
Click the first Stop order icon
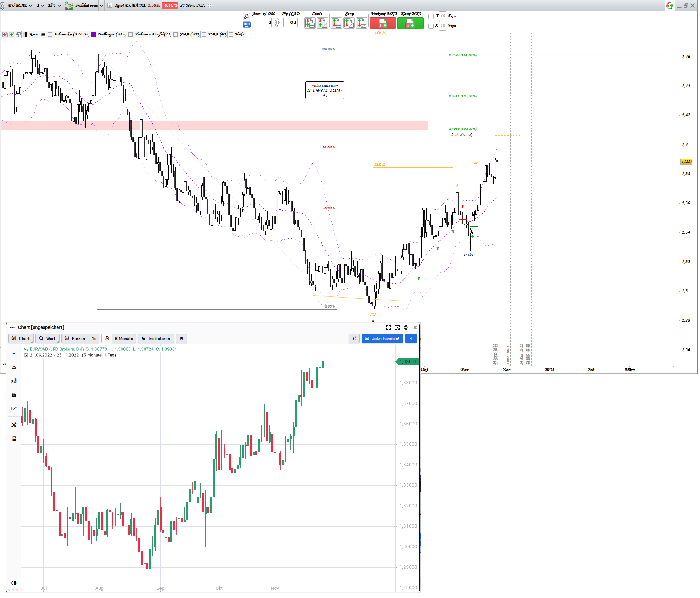pyautogui.click(x=336, y=23)
